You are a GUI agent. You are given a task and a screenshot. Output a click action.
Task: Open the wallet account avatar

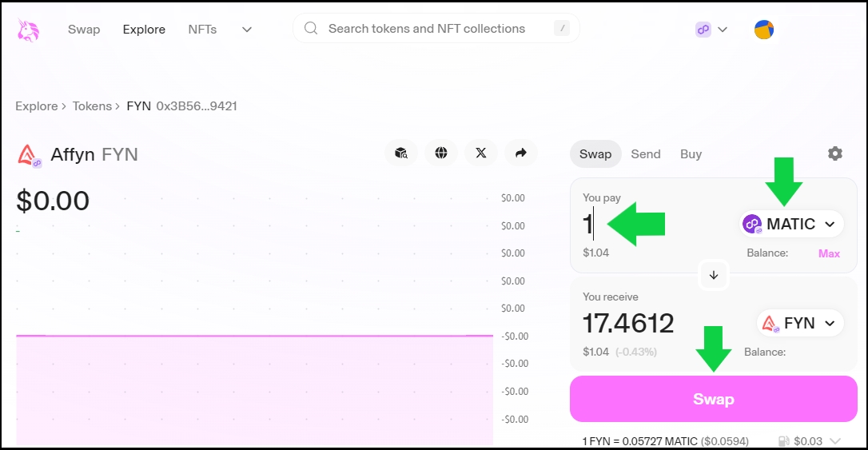[764, 30]
